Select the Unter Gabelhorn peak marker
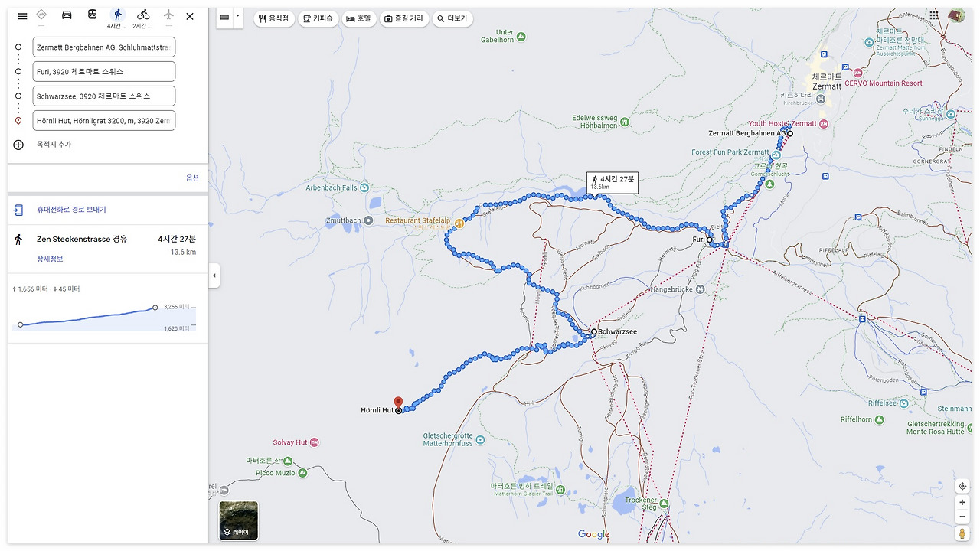The width and height of the screenshot is (980, 551). (521, 36)
